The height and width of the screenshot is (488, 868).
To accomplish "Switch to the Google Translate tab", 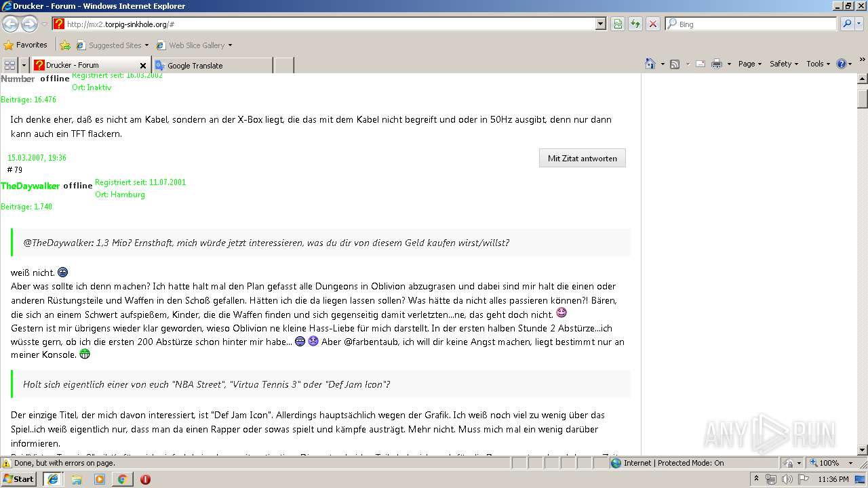I will (x=212, y=66).
